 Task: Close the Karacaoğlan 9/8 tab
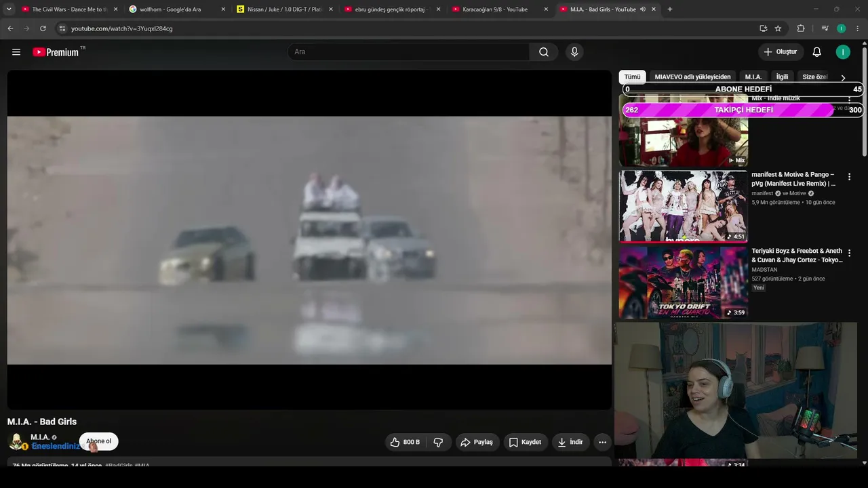(x=546, y=9)
